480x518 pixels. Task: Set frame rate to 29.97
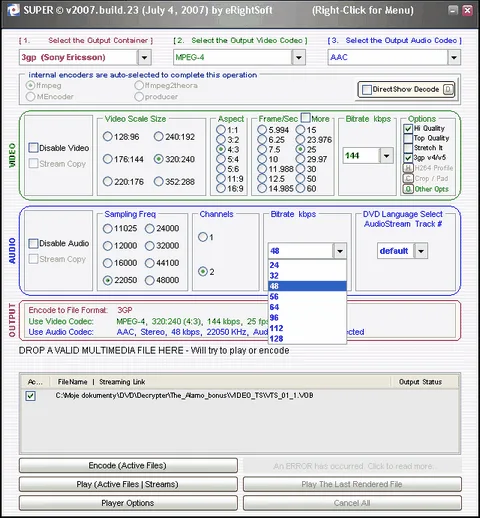[x=300, y=159]
